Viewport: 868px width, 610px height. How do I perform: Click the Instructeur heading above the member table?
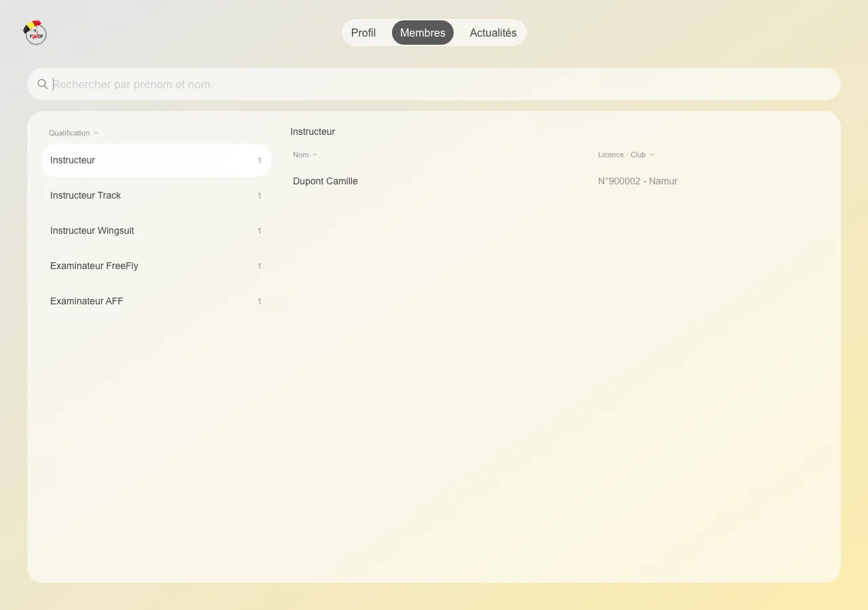pos(313,131)
